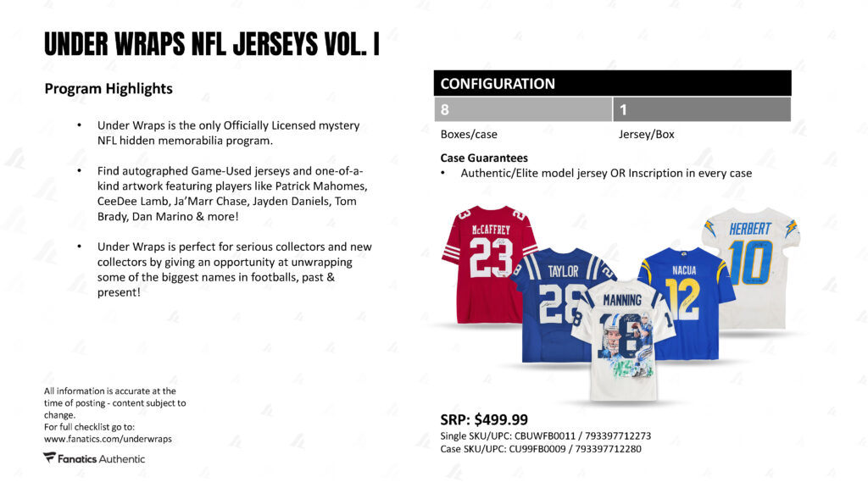Click the Case Guarantees heading
Viewport: 868px width, 488px height.
[x=484, y=158]
